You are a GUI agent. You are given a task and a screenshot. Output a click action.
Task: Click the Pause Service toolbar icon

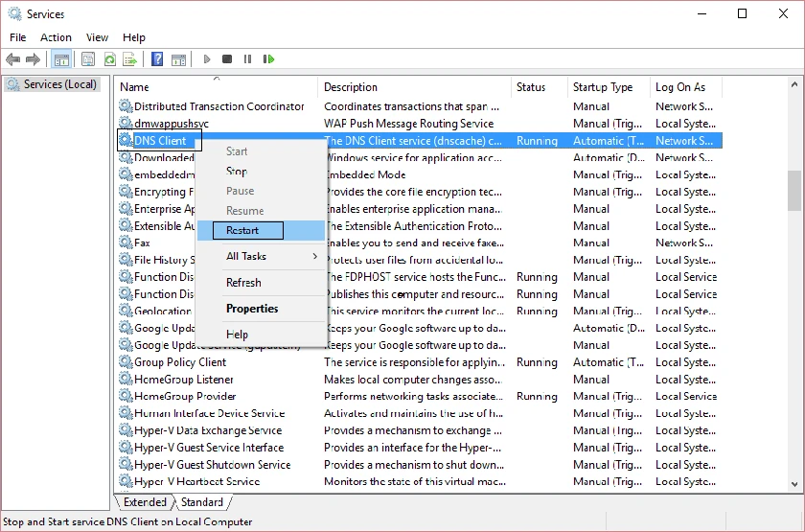click(247, 59)
